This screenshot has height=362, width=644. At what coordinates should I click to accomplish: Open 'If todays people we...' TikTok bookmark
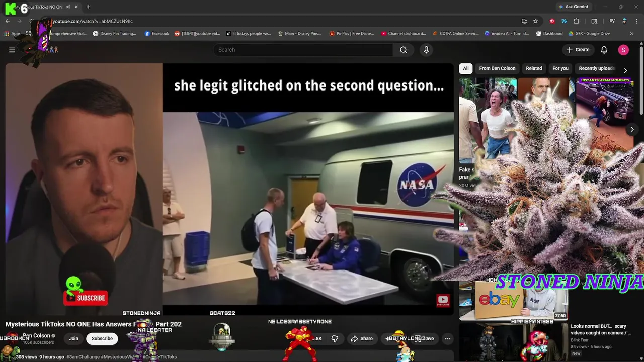tap(249, 34)
